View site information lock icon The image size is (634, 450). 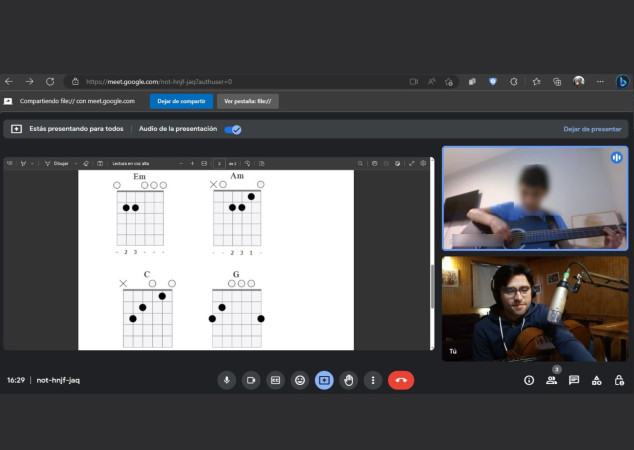pos(75,82)
